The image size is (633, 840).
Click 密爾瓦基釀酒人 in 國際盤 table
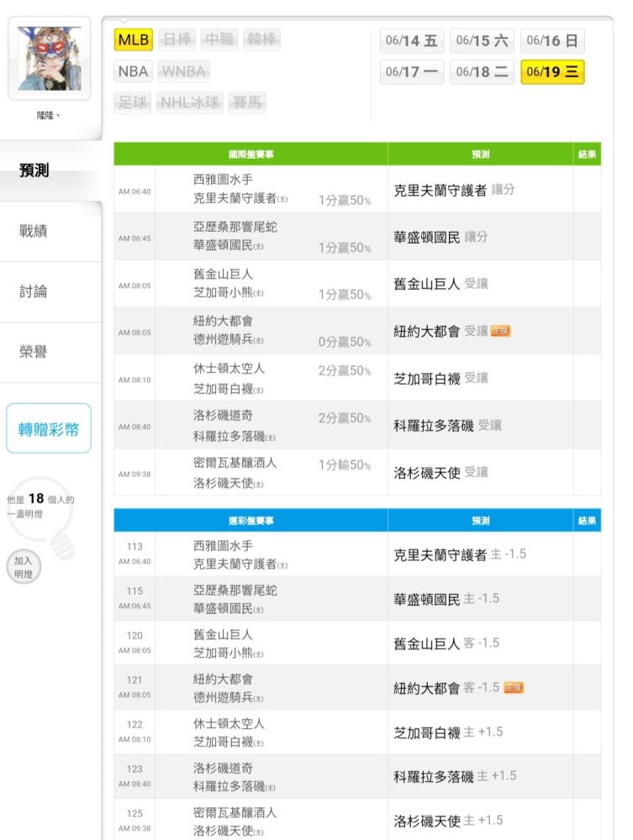(x=235, y=462)
